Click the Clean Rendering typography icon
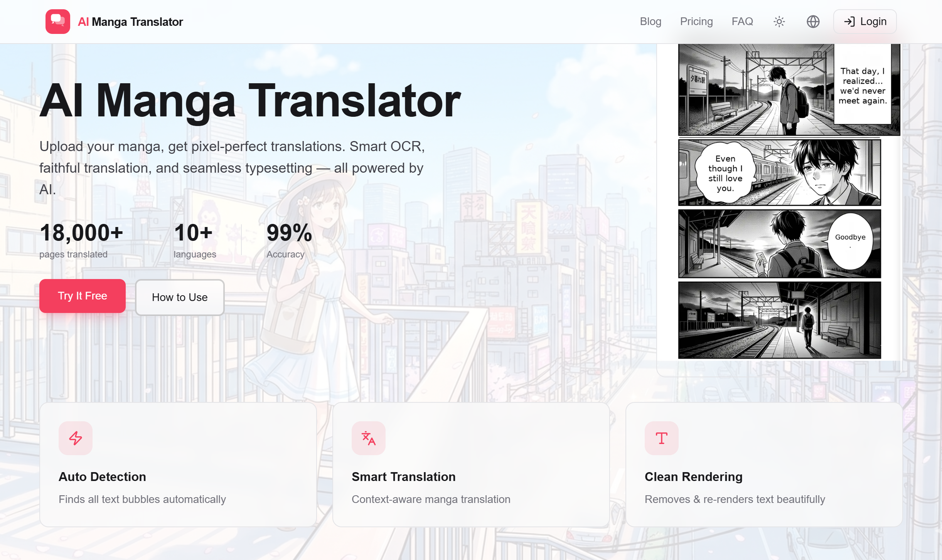 coord(661,438)
